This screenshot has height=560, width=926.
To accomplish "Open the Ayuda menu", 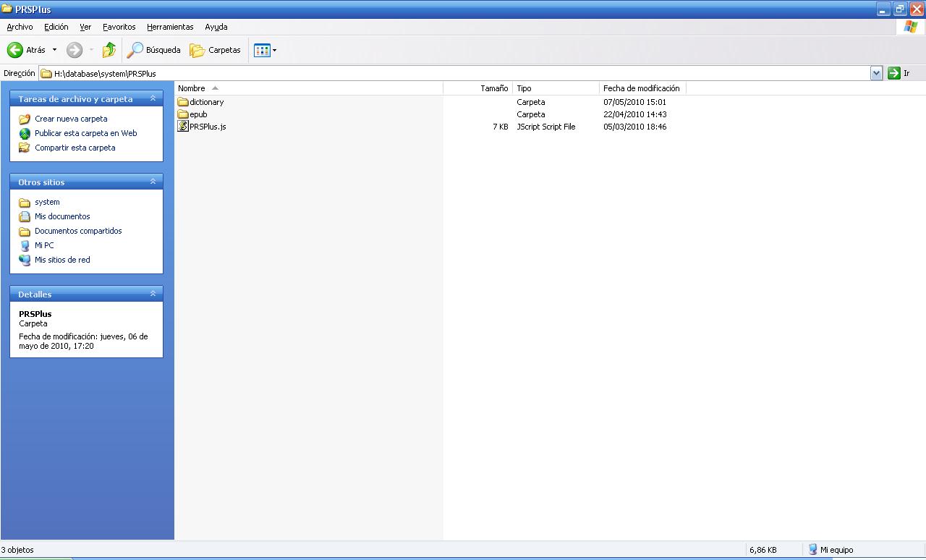I will pos(216,27).
